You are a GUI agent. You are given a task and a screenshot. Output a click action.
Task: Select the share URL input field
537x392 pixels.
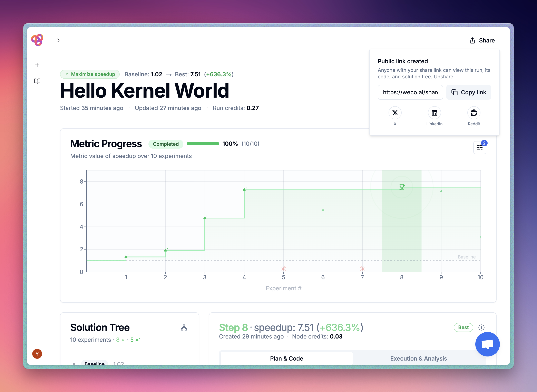click(x=410, y=92)
